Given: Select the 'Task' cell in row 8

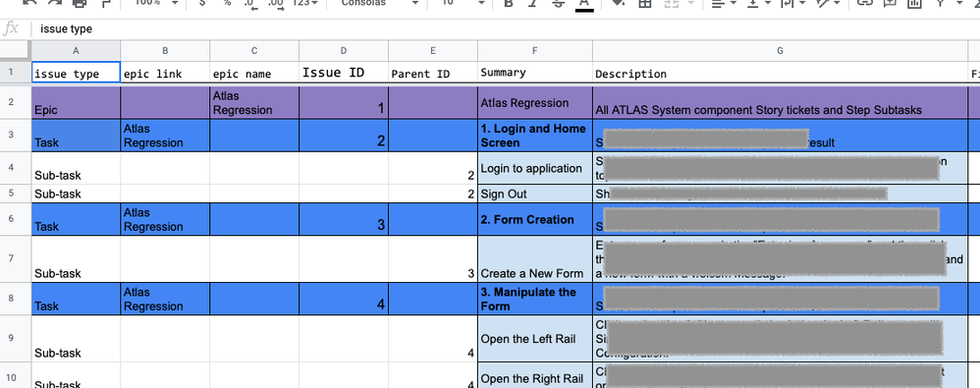Looking at the screenshot, I should coord(76,299).
